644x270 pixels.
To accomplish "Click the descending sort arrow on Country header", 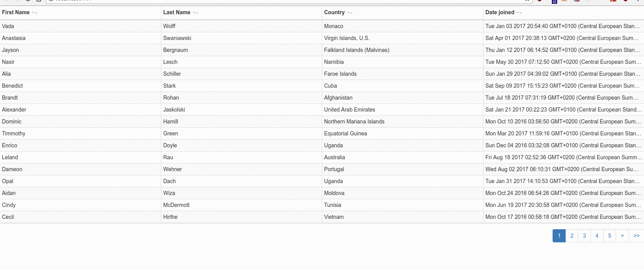I will pos(348,13).
